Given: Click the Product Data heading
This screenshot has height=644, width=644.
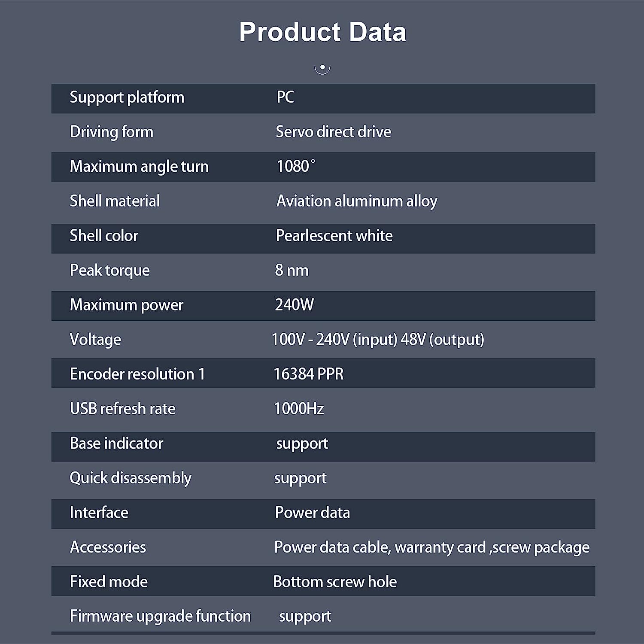Looking at the screenshot, I should tap(322, 32).
